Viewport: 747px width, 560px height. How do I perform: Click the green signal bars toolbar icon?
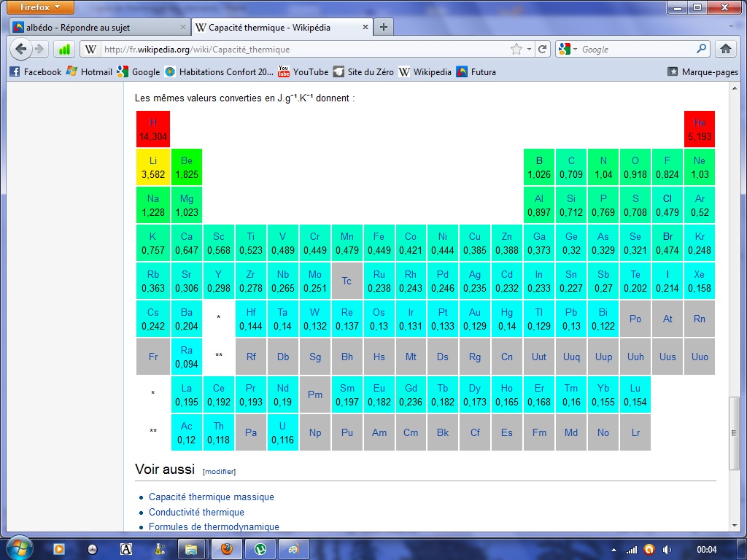64,49
